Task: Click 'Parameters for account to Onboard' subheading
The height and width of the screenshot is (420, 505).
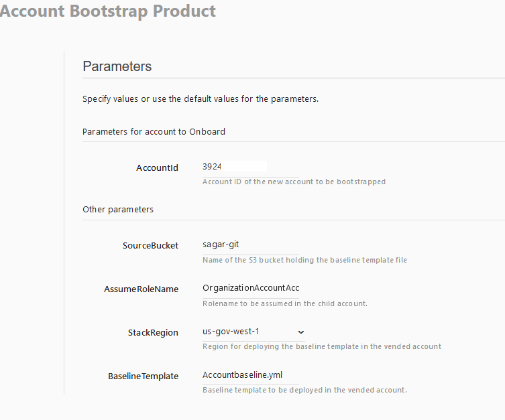Action: 154,132
